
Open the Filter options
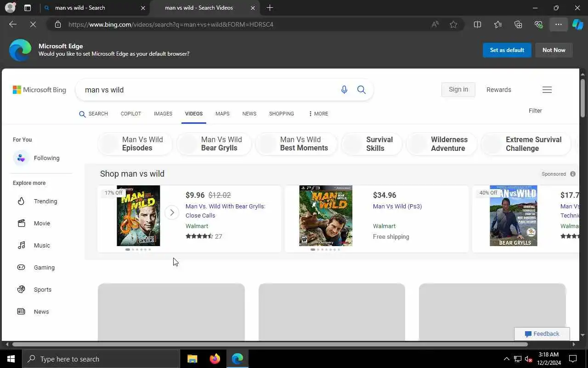[x=535, y=110]
